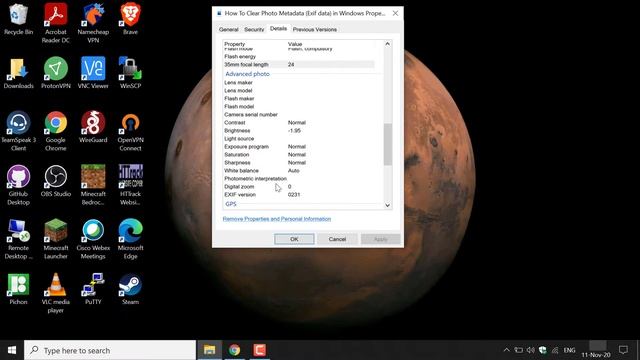This screenshot has height=360, width=640.
Task: Launch OpenVPN Connect shortcut
Action: (130, 131)
